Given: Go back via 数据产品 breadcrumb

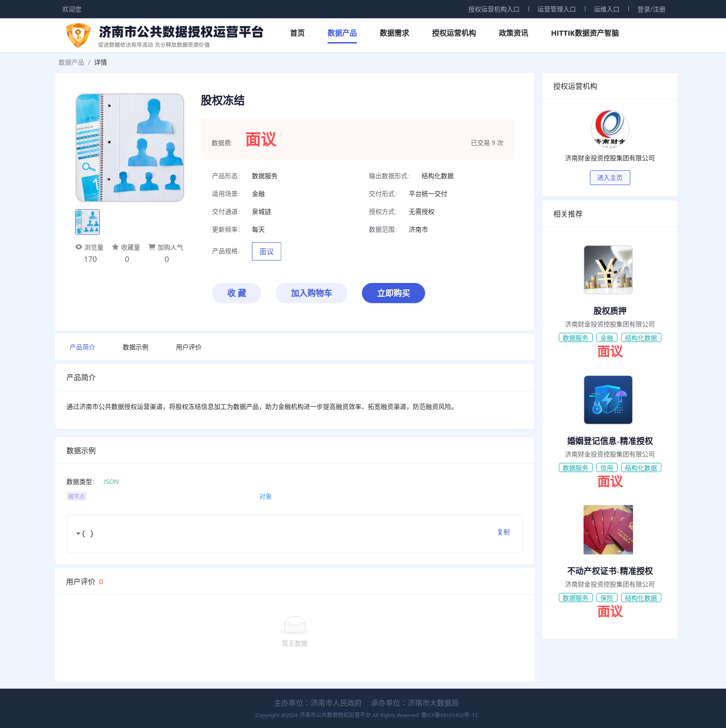Looking at the screenshot, I should (71, 62).
